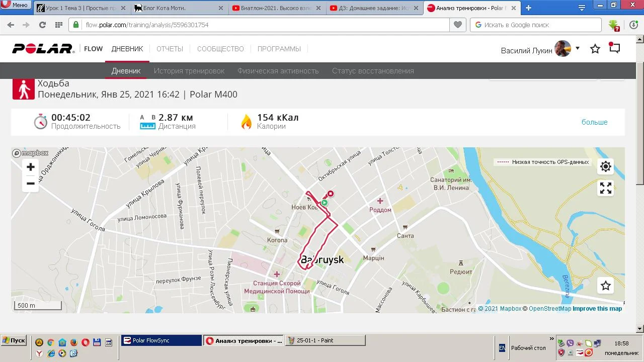This screenshot has height=362, width=644.
Task: Reload the current page
Action: pos(42,25)
